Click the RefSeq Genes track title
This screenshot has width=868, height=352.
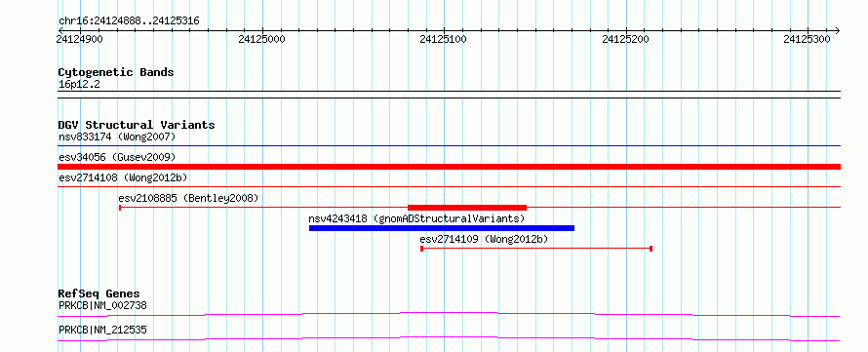point(99,293)
